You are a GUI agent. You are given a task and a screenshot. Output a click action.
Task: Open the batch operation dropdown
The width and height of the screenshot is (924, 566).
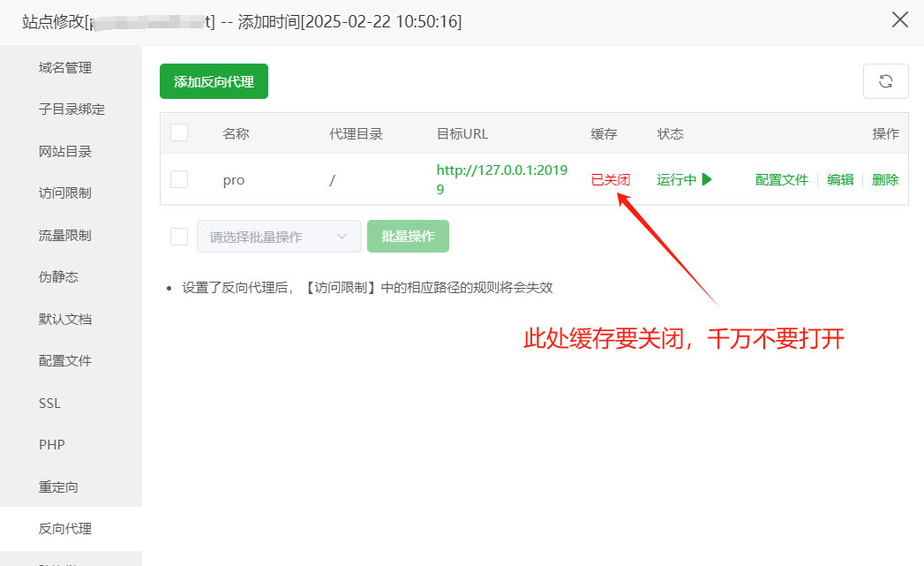click(x=280, y=237)
